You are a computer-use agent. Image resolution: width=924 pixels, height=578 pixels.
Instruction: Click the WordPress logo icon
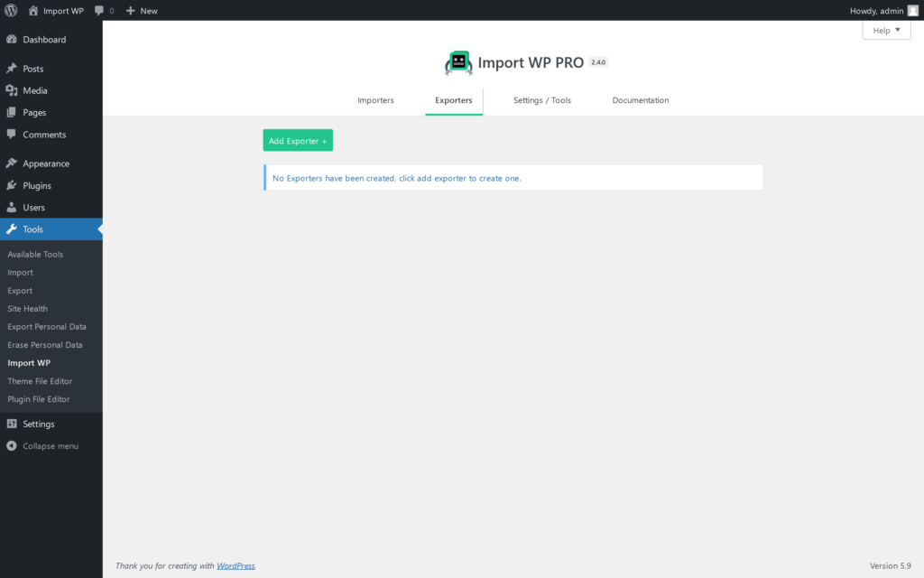click(11, 11)
